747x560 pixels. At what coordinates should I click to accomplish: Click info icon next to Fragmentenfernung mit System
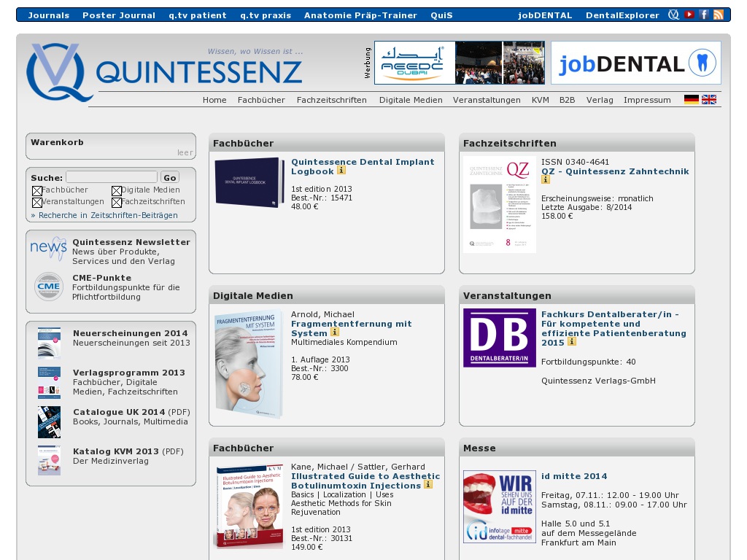click(335, 332)
